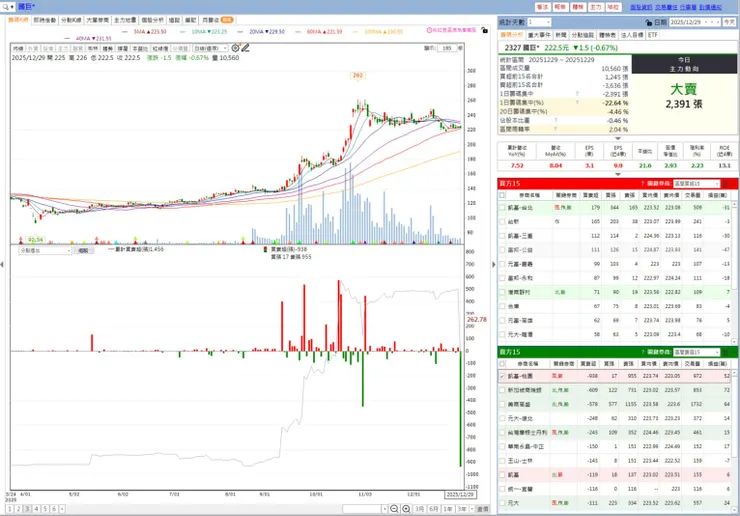Open the 月營收 tab
Screen dimensions: 740x516
(218, 20)
